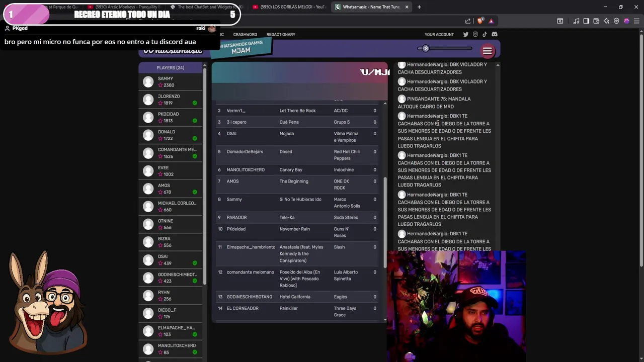
Task: Open the REDACTIONARY game link
Action: point(281,34)
